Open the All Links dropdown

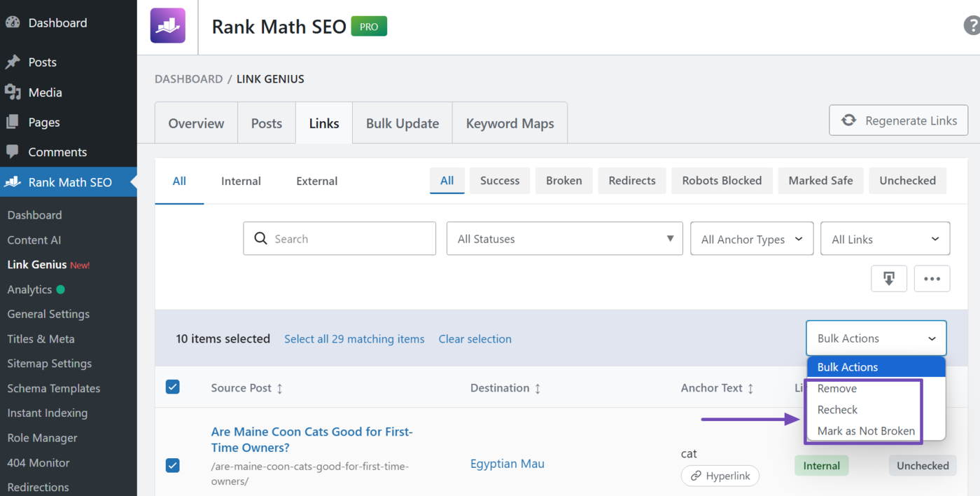coord(885,239)
